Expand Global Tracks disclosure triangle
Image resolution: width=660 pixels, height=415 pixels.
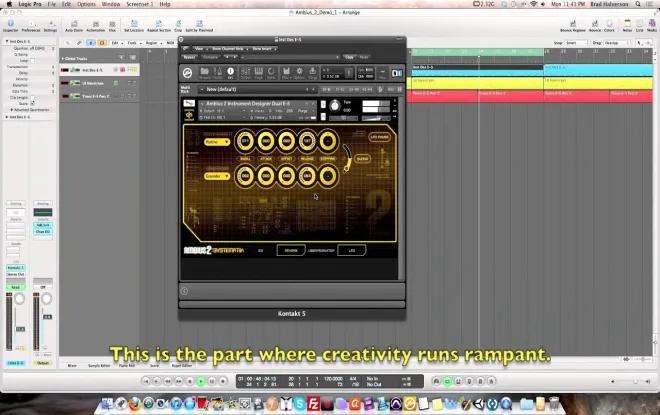point(63,59)
